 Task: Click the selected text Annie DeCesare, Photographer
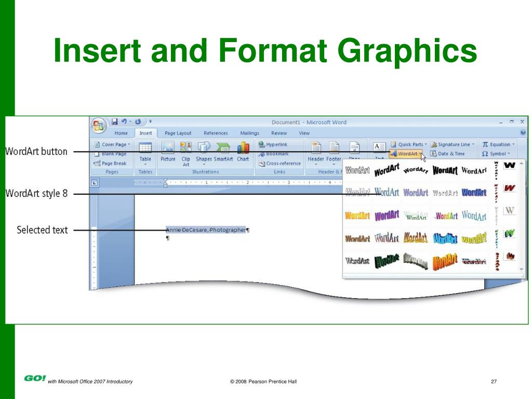(x=207, y=230)
